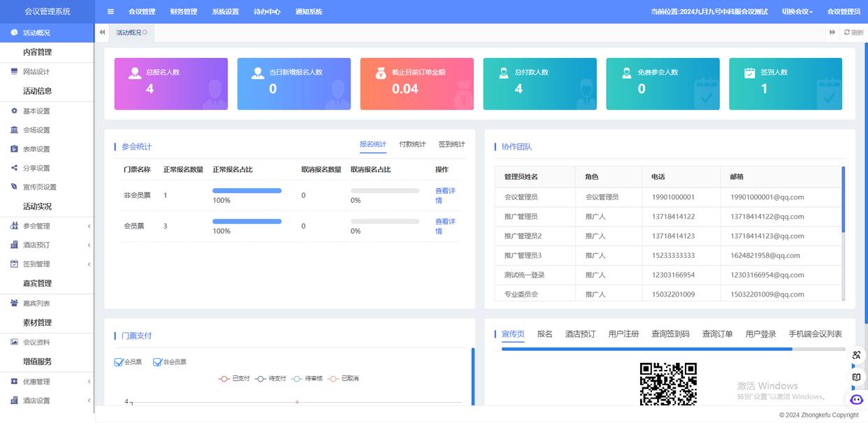Image resolution: width=868 pixels, height=423 pixels.
Task: Uncheck the 非会员票 checkbox
Action: 157,362
